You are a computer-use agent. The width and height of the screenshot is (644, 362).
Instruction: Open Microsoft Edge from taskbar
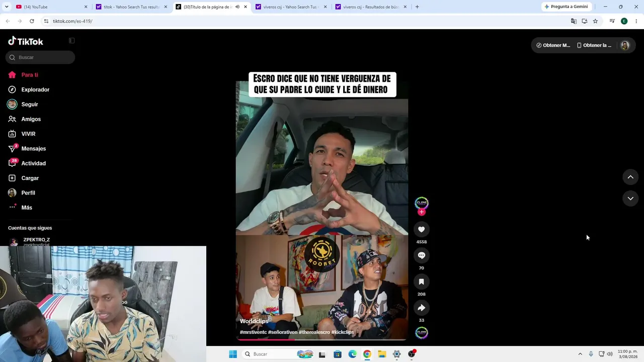pyautogui.click(x=352, y=354)
